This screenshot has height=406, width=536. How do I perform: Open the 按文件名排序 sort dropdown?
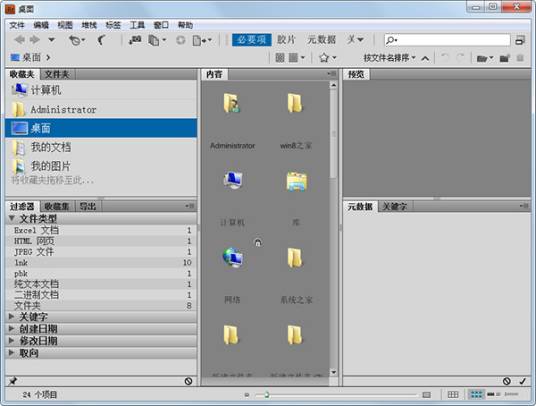click(389, 58)
